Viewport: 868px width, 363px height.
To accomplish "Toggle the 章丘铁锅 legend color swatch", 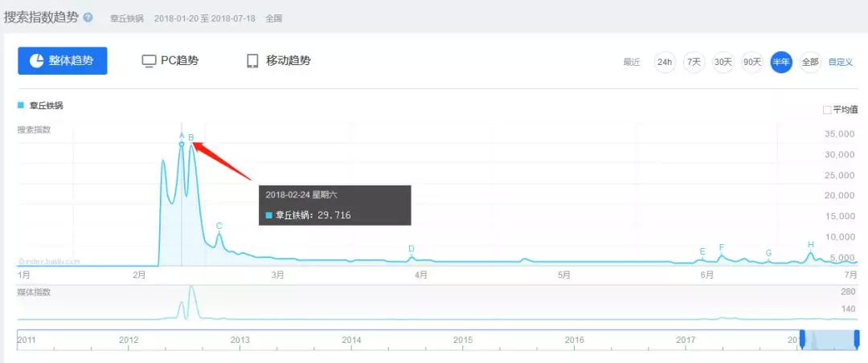I will pyautogui.click(x=21, y=105).
